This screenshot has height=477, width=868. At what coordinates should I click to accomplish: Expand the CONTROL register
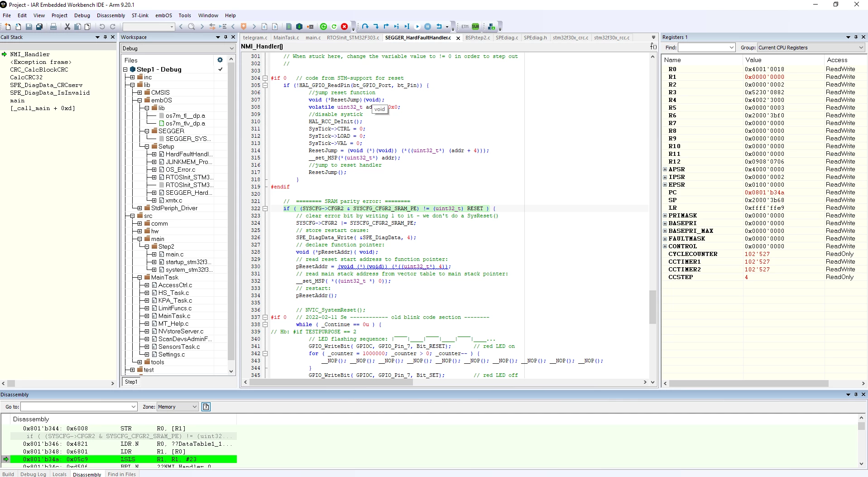665,246
